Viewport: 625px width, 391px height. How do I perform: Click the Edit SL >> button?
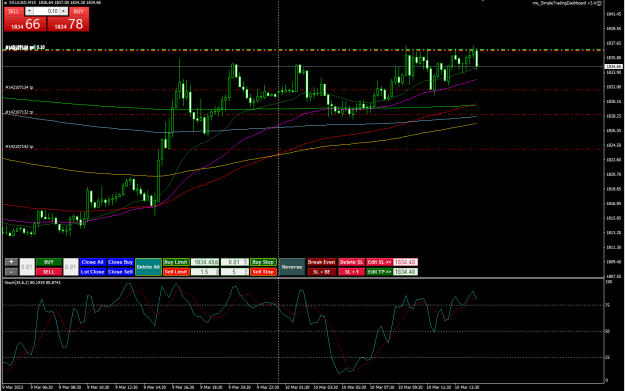point(379,262)
